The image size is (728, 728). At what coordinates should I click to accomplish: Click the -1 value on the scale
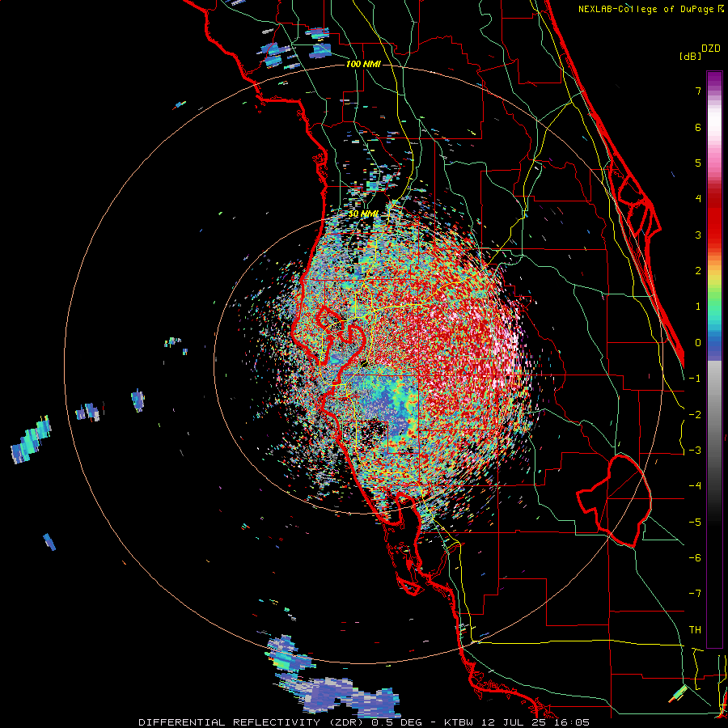(695, 379)
